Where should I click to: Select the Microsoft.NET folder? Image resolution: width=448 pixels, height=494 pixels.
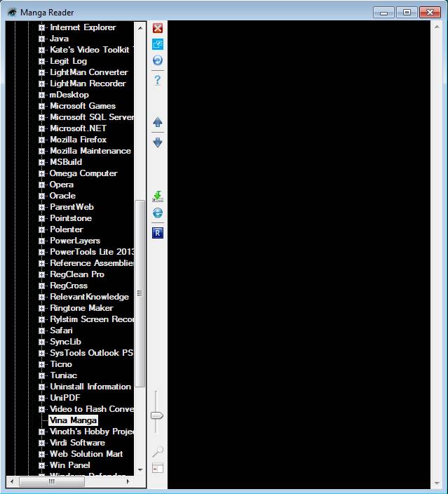click(x=78, y=128)
